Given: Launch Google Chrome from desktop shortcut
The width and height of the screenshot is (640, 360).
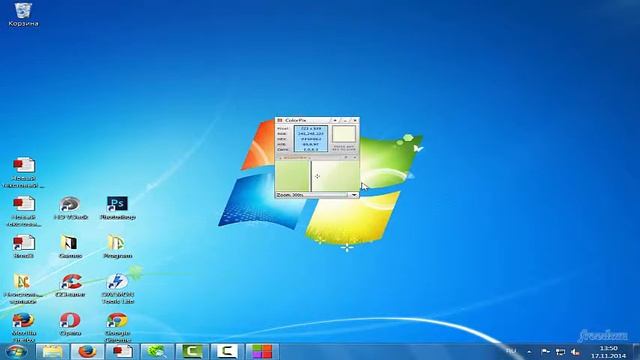Looking at the screenshot, I should (118, 327).
